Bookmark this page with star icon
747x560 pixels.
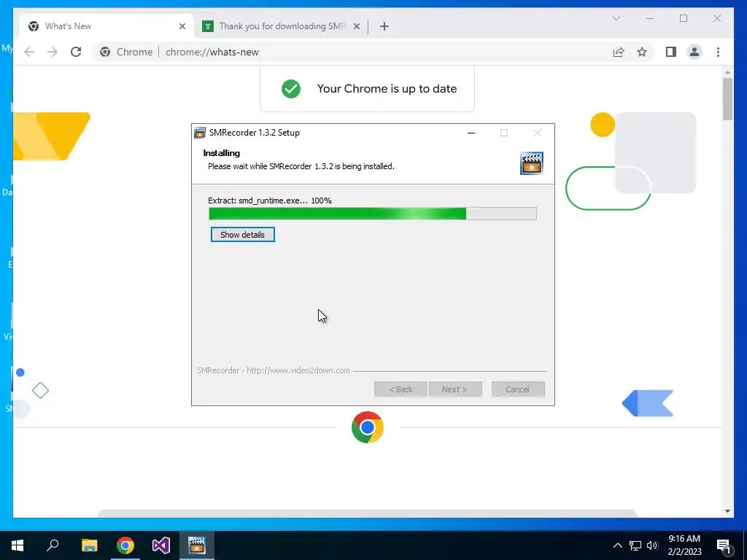(642, 52)
